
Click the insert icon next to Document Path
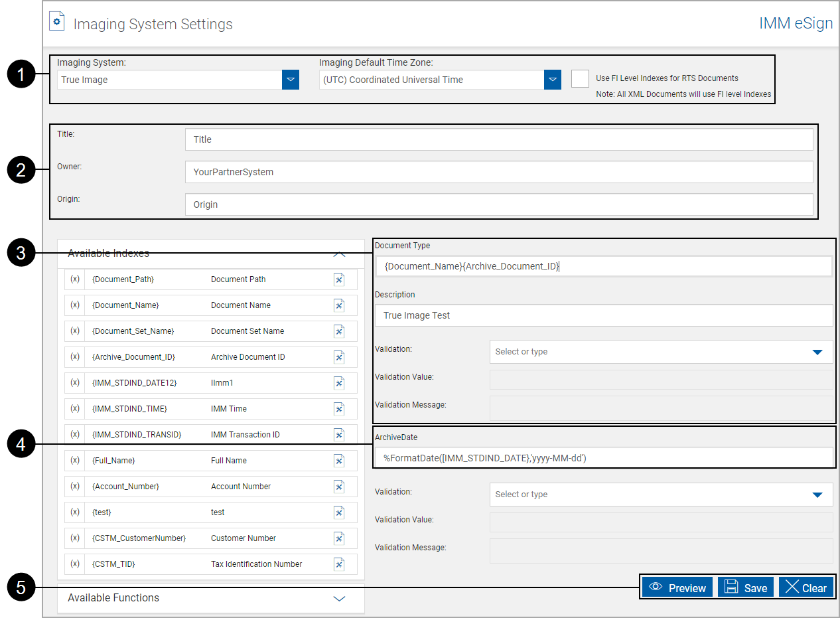[x=339, y=279]
